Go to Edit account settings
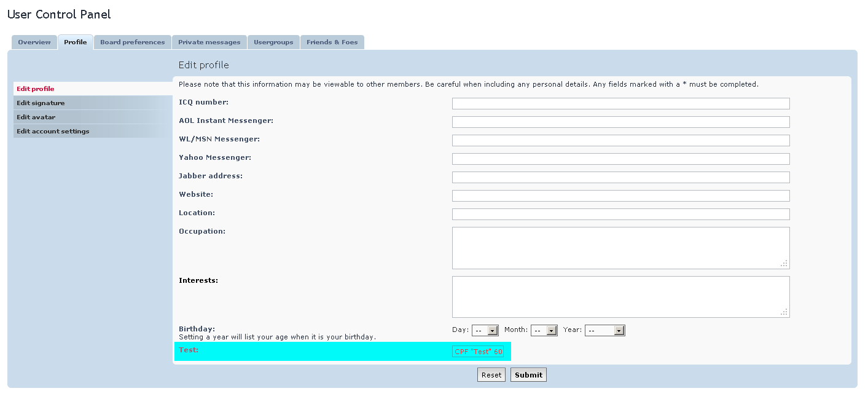The width and height of the screenshot is (868, 399). coord(53,132)
